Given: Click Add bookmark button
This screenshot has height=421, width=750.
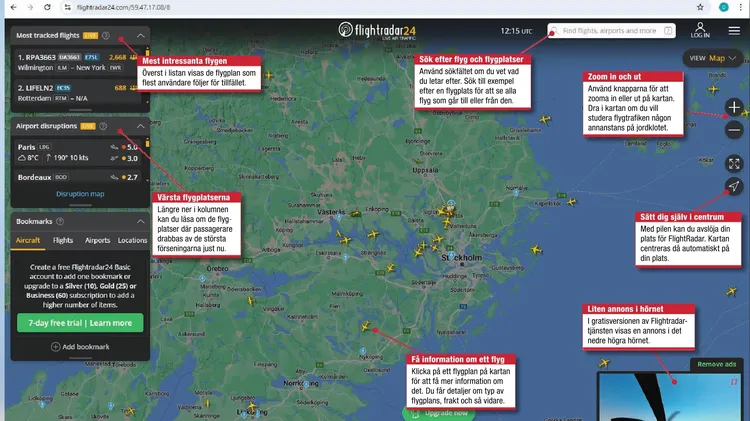Looking at the screenshot, I should pos(80,346).
